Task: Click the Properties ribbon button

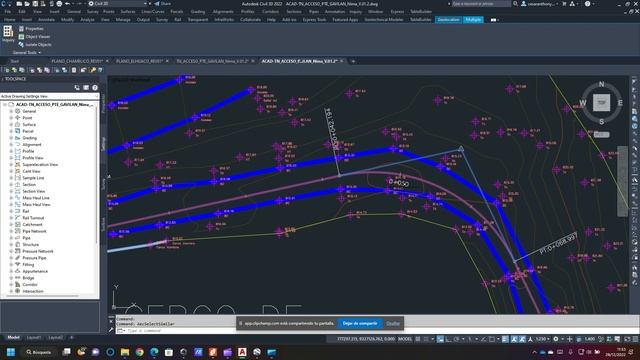Action: point(31,29)
